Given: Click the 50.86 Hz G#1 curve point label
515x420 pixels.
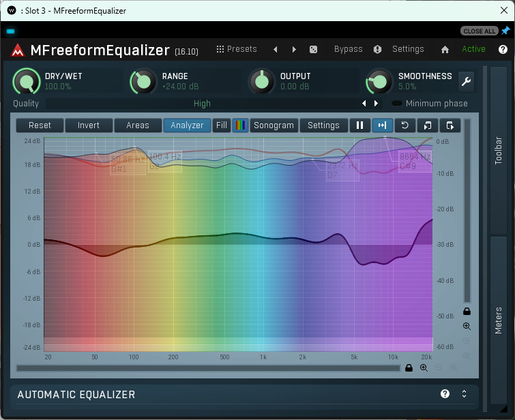Looking at the screenshot, I should (128, 164).
